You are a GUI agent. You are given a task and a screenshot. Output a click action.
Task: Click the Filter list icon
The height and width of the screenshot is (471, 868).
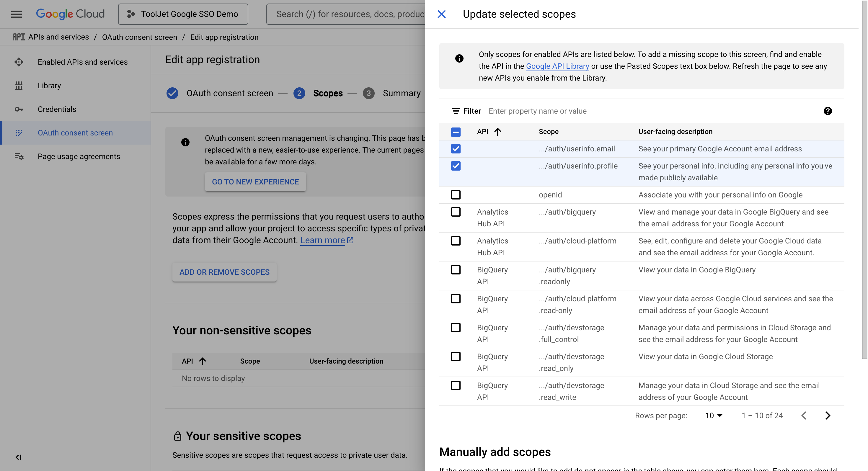(x=456, y=111)
